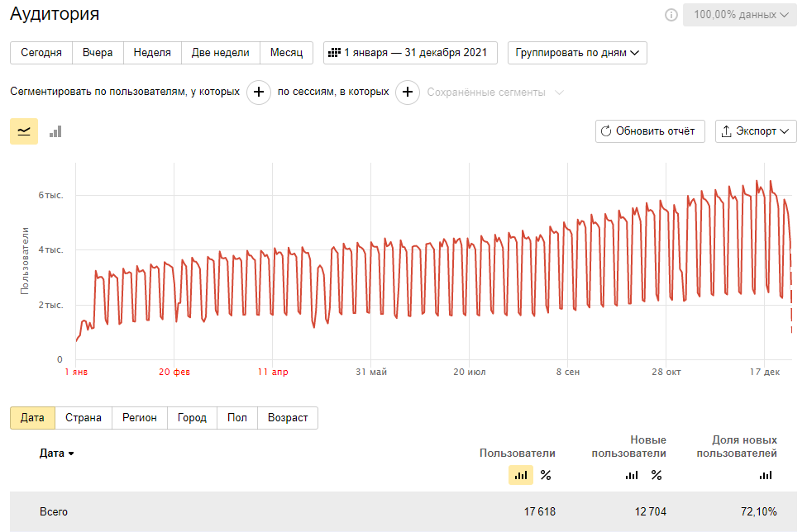Viewport: 807px width, 532px height.
Task: Select the Страна tab
Action: click(x=84, y=418)
